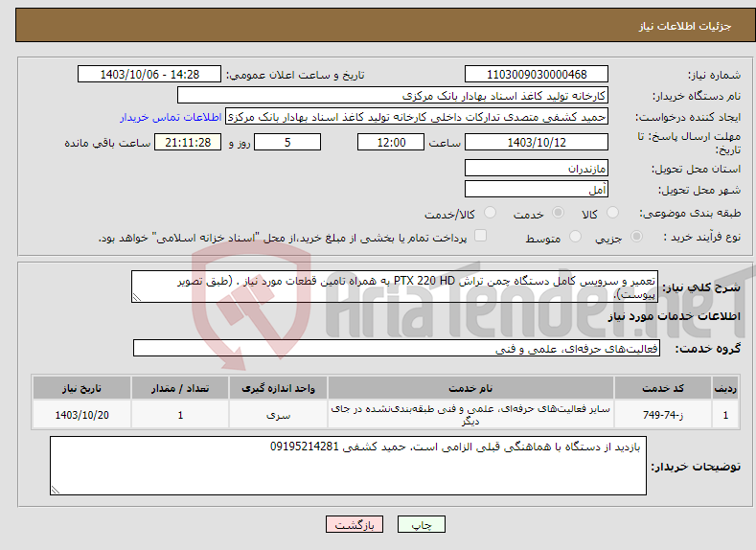The image size is (756, 550).
Task: Click the buyer organization name field
Action: pyautogui.click(x=393, y=96)
